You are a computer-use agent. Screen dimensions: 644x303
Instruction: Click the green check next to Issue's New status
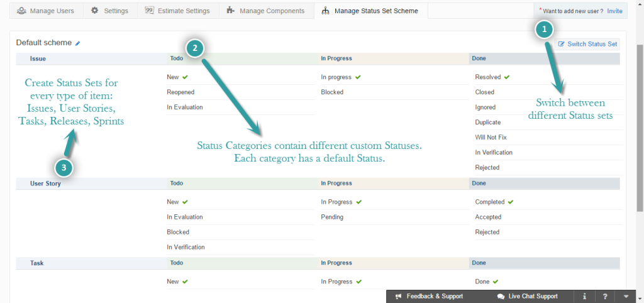pyautogui.click(x=186, y=77)
